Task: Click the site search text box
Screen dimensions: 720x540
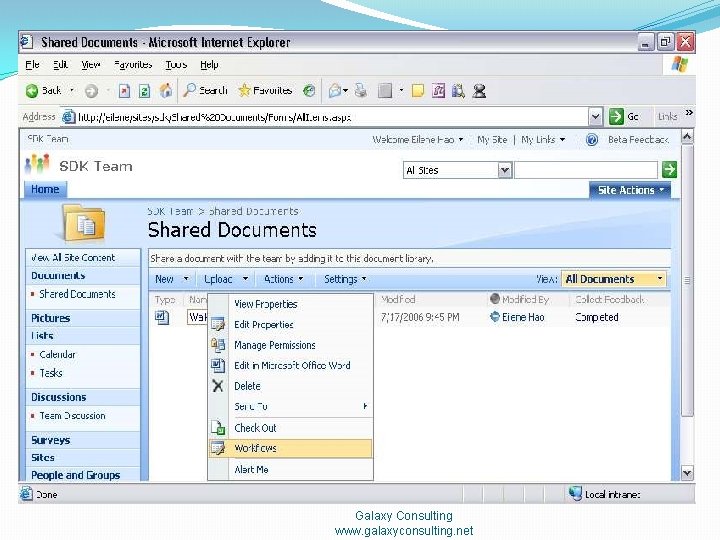Action: pyautogui.click(x=585, y=170)
